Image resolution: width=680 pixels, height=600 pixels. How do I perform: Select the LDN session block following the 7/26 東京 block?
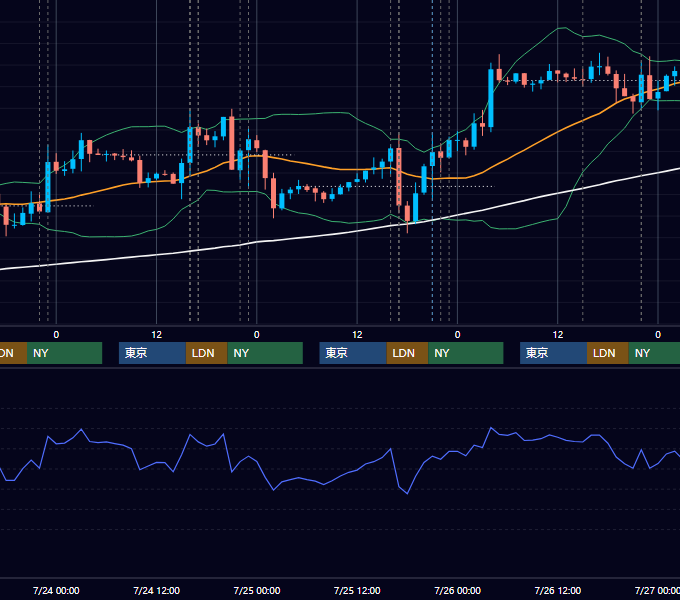[x=608, y=353]
